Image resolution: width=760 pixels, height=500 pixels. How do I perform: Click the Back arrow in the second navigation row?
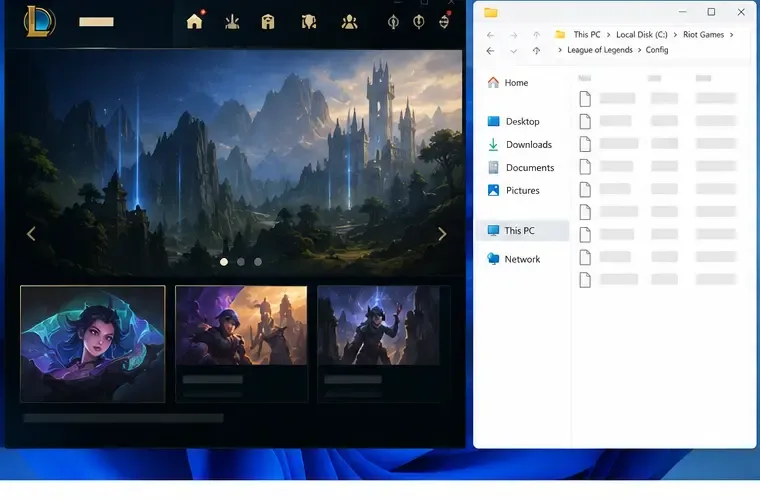click(491, 50)
